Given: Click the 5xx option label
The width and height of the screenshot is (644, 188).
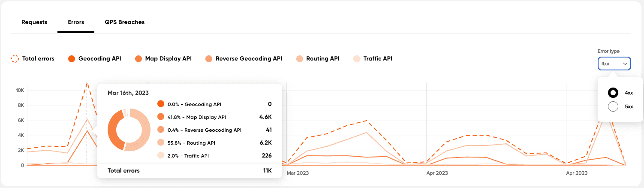Looking at the screenshot, I should click(x=629, y=106).
